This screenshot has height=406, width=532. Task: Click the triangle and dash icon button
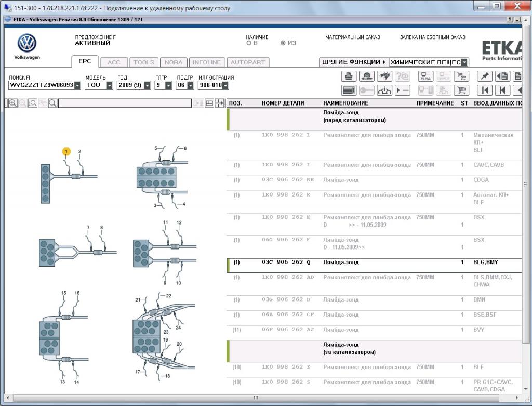pos(402,90)
